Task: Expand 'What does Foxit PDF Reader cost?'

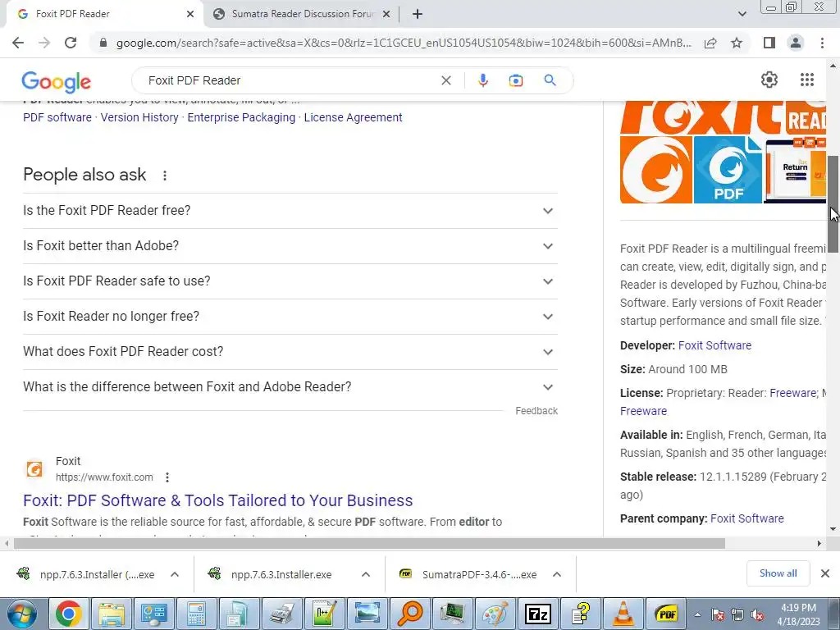Action: 290,352
